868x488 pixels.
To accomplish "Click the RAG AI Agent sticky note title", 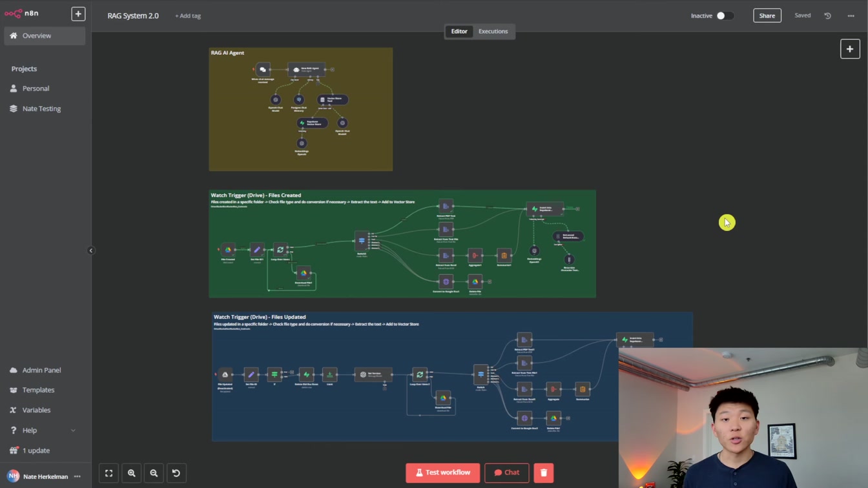I will point(227,53).
